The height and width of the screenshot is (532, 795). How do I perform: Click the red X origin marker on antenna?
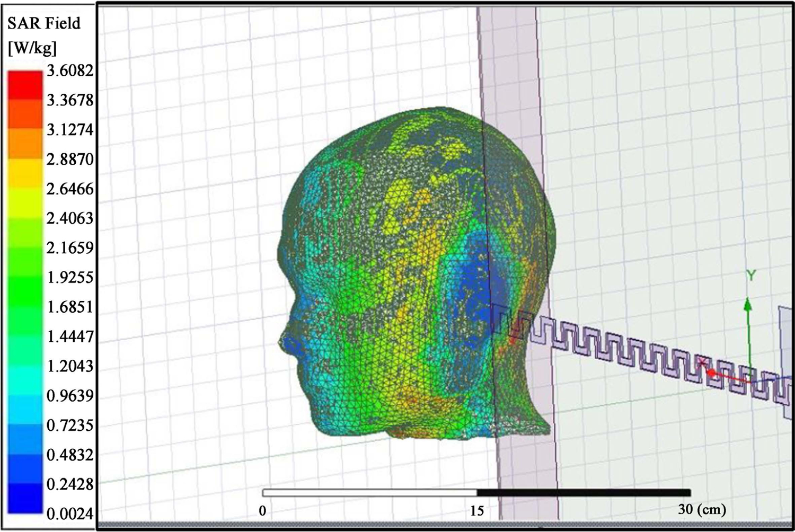703,363
